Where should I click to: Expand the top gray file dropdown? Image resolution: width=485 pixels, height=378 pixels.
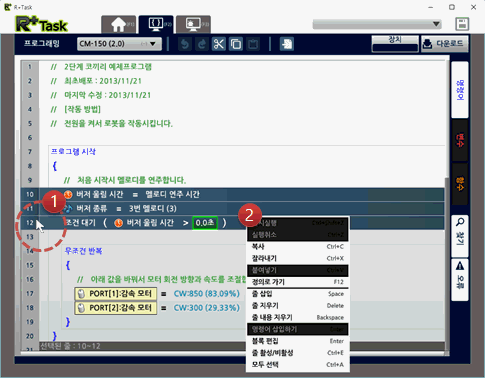(x=377, y=24)
